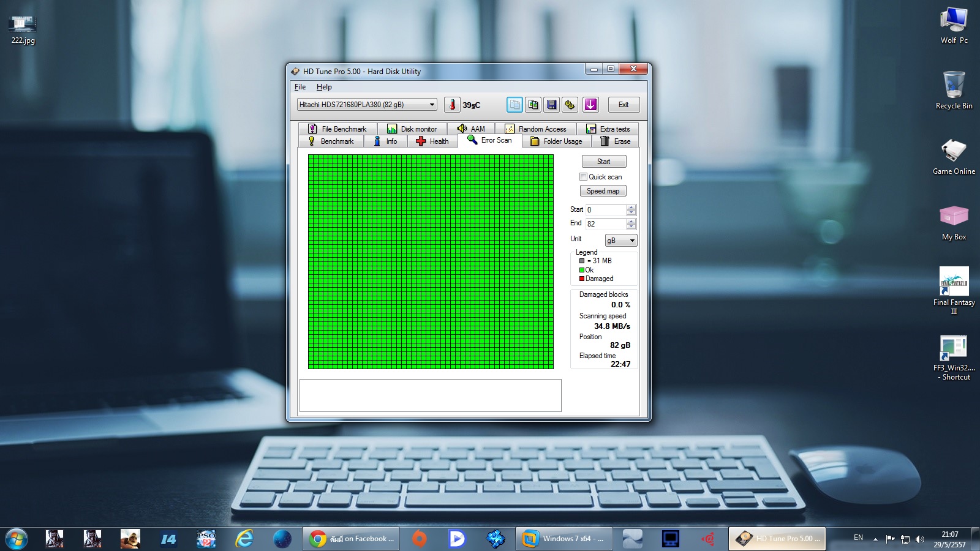Screen dimensions: 980x551
Task: Enable the Quick scan checkbox
Action: (x=584, y=177)
